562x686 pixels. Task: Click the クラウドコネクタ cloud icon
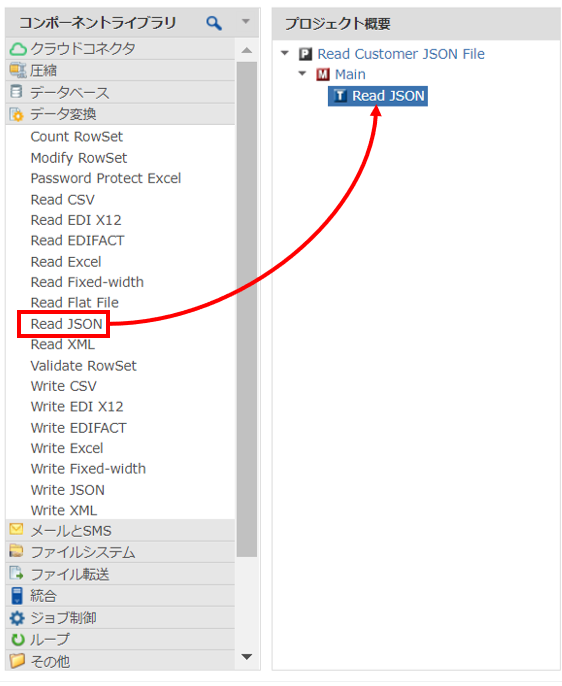pyautogui.click(x=18, y=49)
